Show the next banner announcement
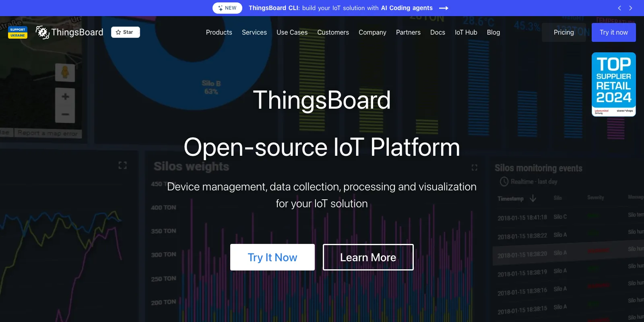Screen dimensions: 644x322 (631, 8)
